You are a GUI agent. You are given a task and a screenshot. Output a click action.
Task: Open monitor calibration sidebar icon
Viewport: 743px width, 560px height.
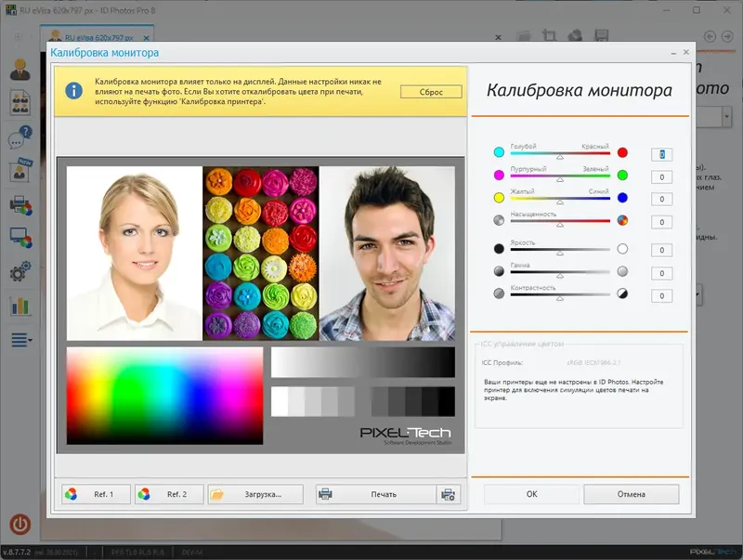click(x=20, y=238)
